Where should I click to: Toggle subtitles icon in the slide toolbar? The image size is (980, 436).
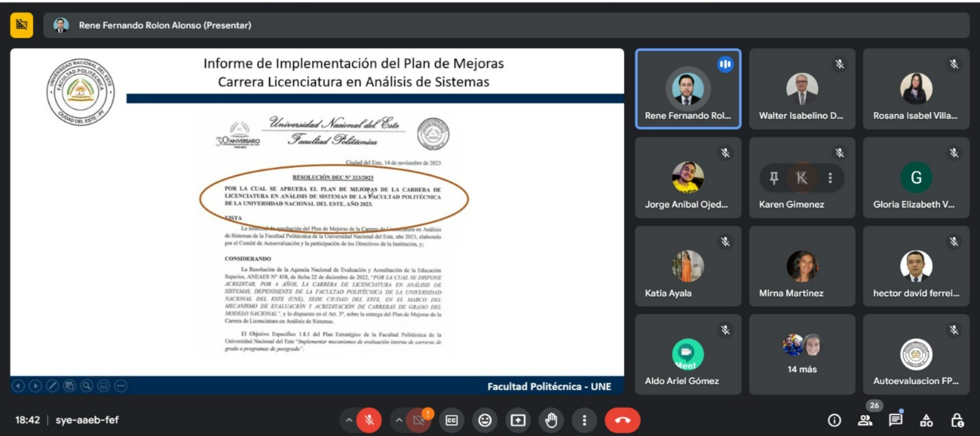tap(104, 386)
